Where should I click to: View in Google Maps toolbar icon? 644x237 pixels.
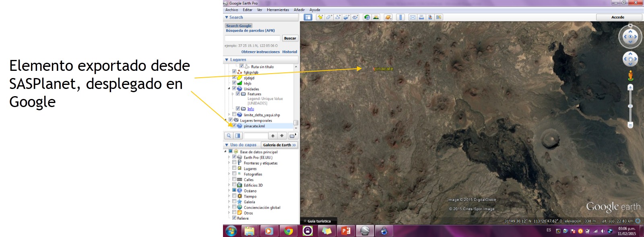click(x=439, y=17)
